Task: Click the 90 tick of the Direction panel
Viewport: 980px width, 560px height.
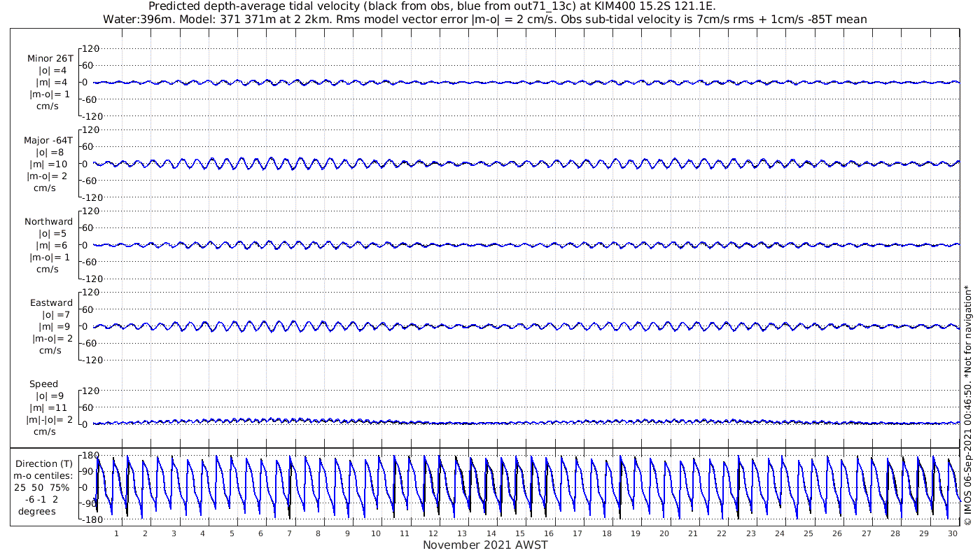Action: point(90,471)
